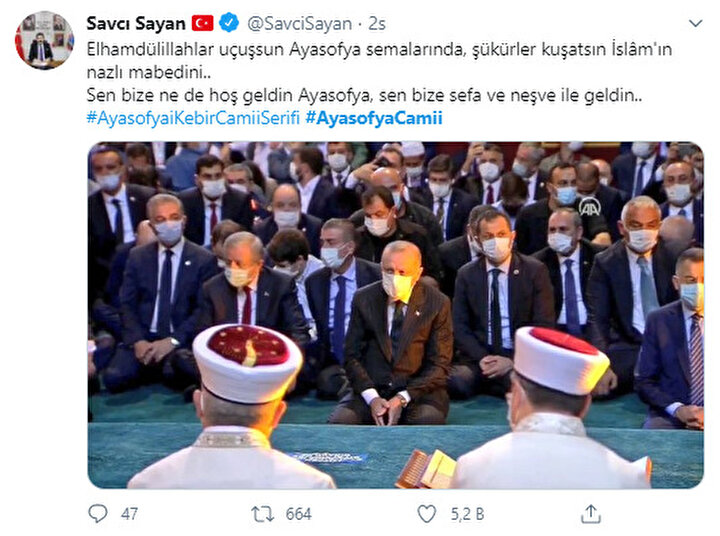Open hashtag #AyasofyaiKebirCamiiSerifi
Viewport: 720px width, 536px height.
193,118
